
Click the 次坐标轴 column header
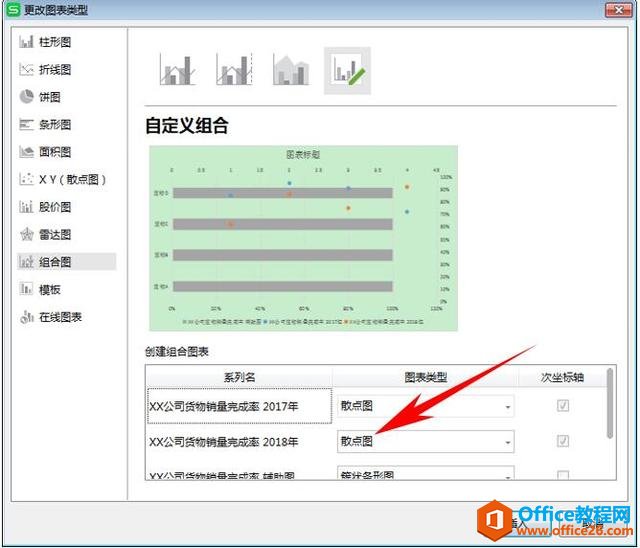(562, 377)
